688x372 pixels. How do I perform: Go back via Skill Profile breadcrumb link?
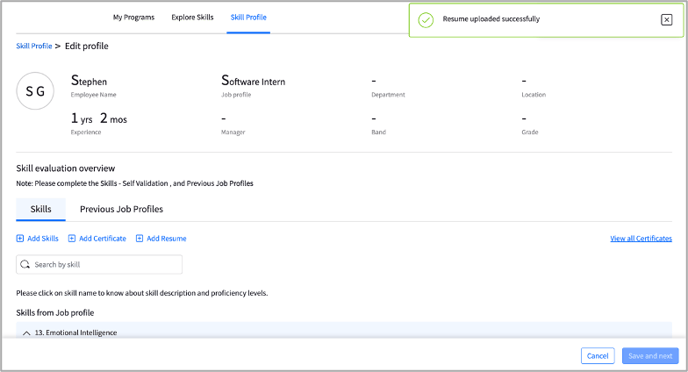(34, 46)
